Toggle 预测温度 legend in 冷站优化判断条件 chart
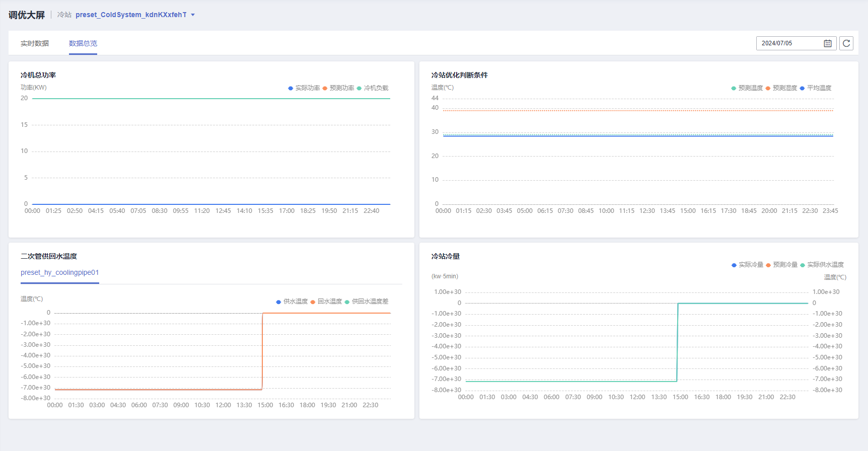 coord(747,88)
